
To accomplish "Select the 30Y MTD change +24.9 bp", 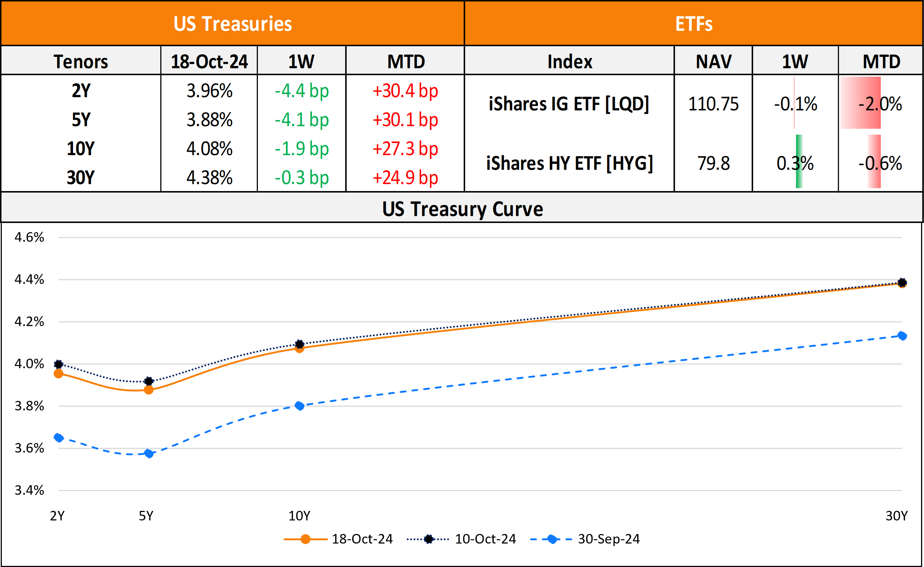I will tap(405, 178).
